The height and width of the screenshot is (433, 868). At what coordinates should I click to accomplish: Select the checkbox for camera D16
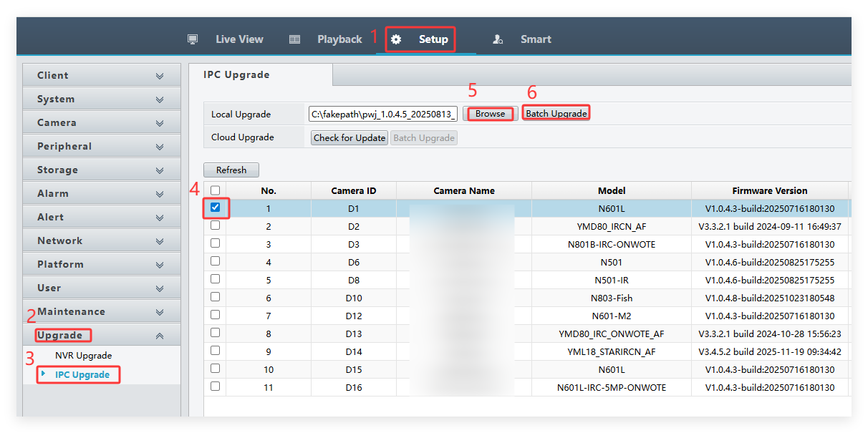[x=216, y=386]
